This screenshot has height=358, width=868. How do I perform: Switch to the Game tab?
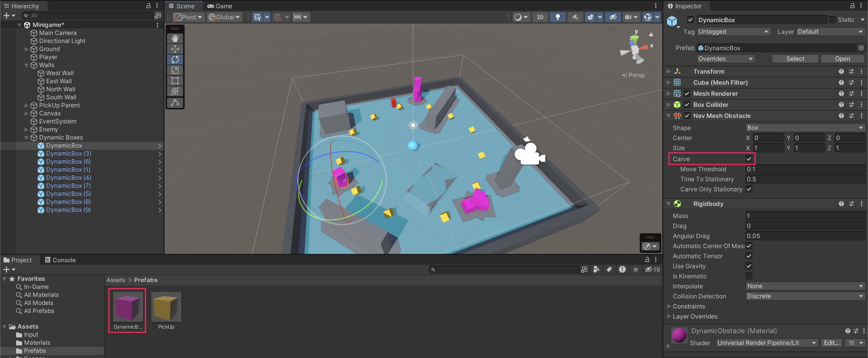(220, 6)
